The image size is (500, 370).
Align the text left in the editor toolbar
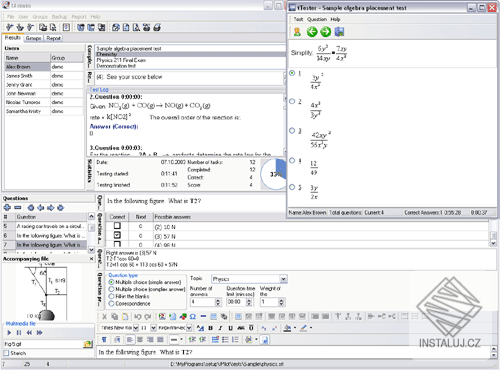tap(130, 340)
